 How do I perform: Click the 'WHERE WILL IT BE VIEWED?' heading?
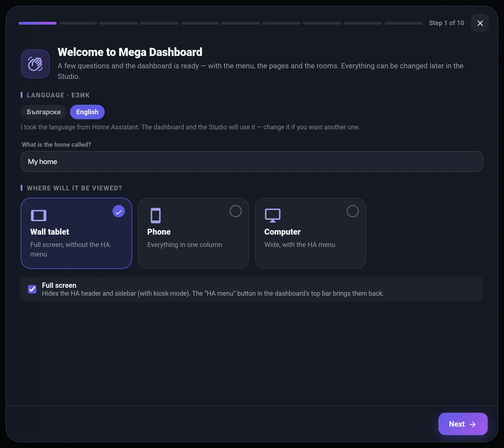[74, 188]
